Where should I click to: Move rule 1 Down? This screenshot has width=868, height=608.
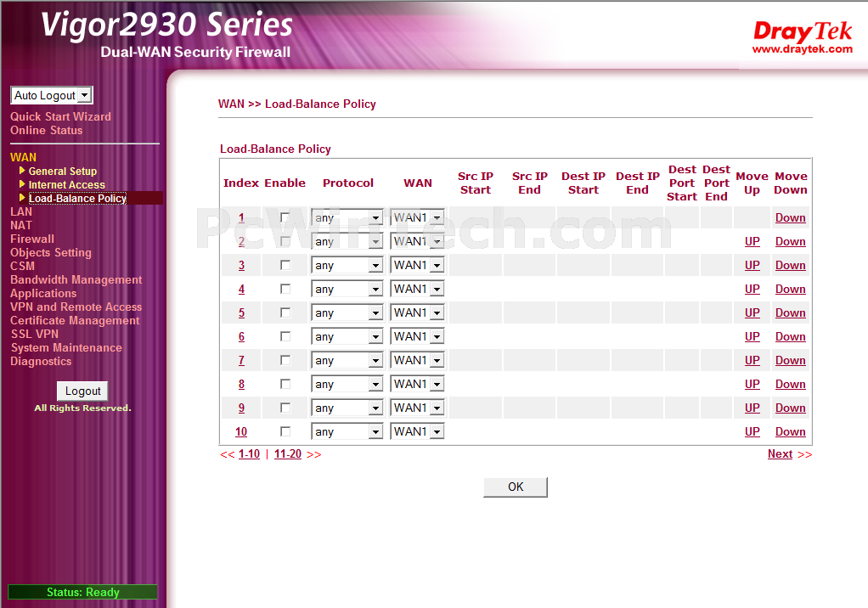point(791,218)
